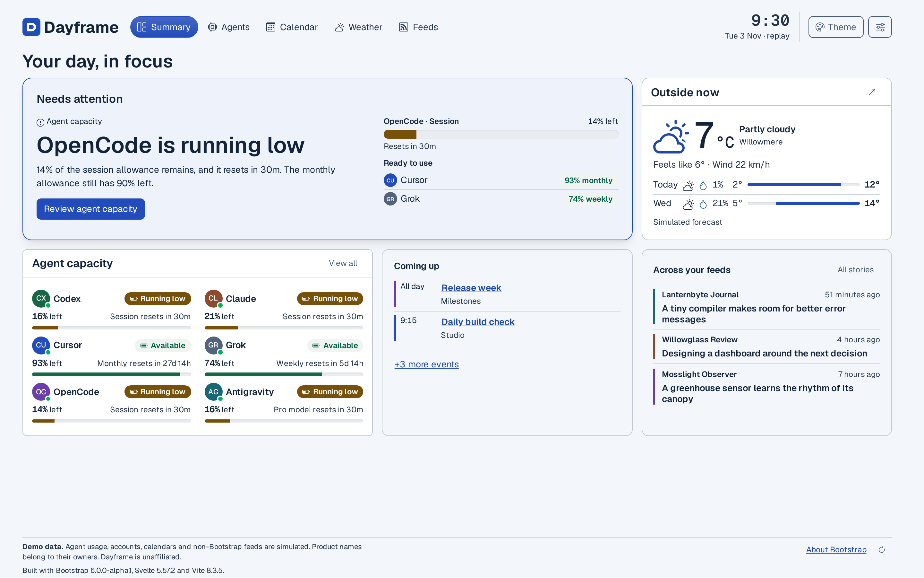Click Wed temperature range bar

coord(803,203)
